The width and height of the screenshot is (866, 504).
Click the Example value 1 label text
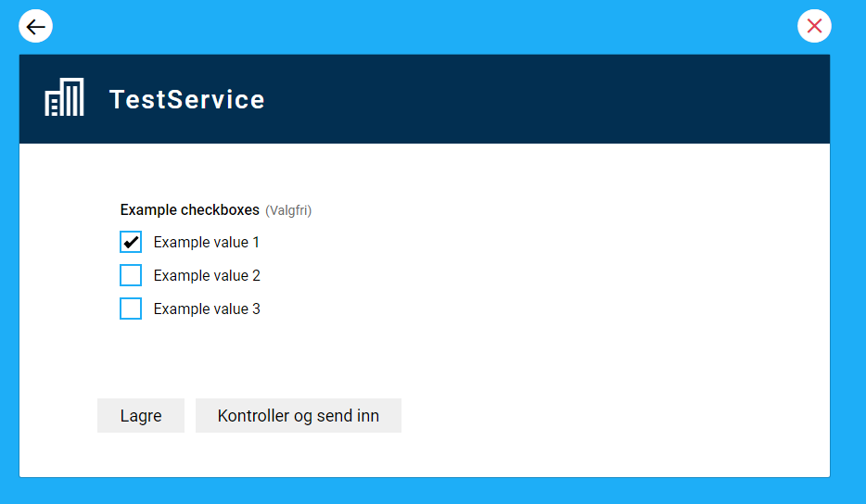[207, 243]
